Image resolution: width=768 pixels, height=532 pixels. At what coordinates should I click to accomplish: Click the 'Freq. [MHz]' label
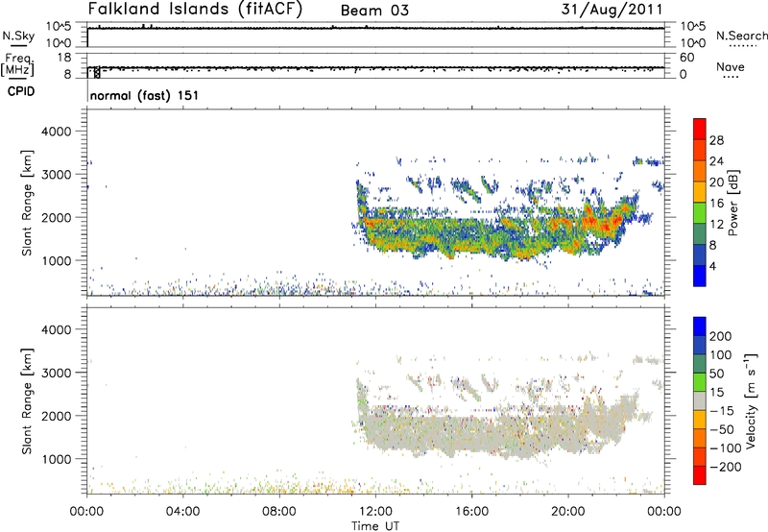17,65
